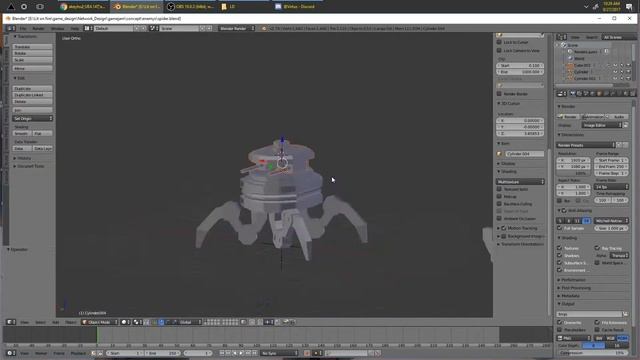The height and width of the screenshot is (360, 640).
Task: Open the pivot point selector in 3D header
Action: pos(138,322)
